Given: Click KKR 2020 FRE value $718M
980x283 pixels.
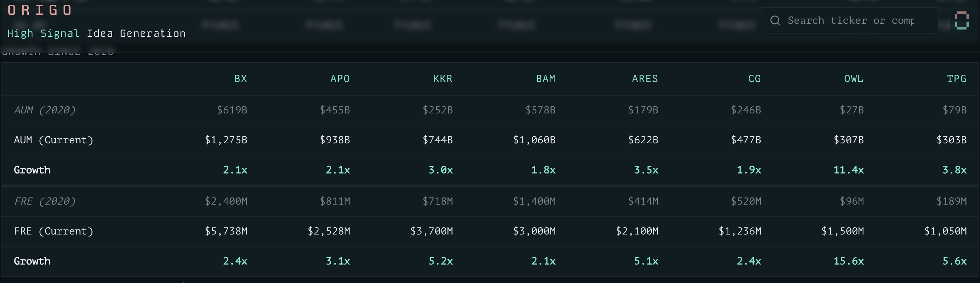Looking at the screenshot, I should click(x=438, y=201).
